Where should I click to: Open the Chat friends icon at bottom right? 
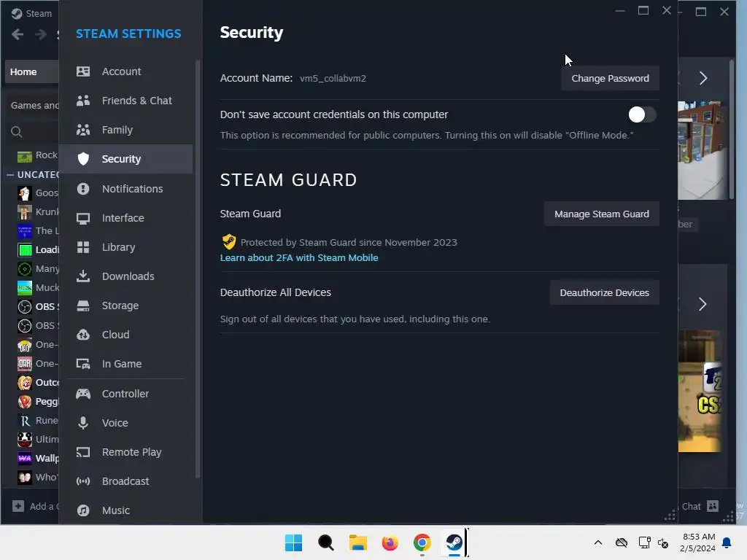pos(713,506)
